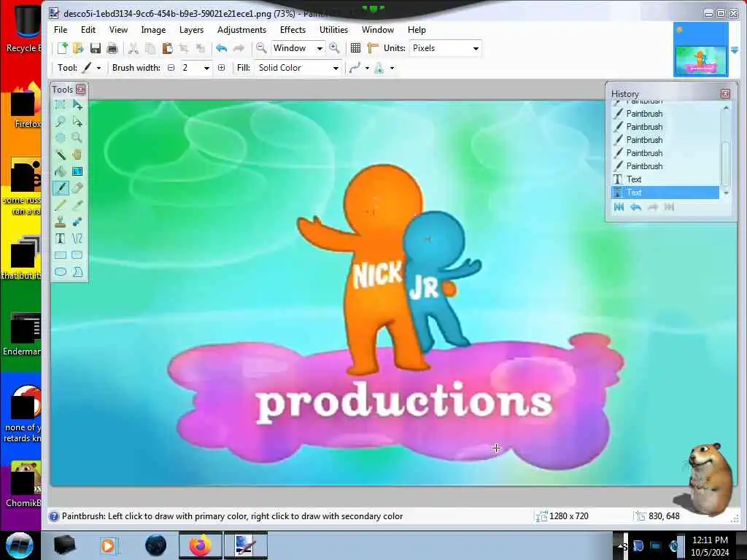Select the Color Picker eyedropper tool
Image resolution: width=747 pixels, height=560 pixels.
tap(77, 205)
